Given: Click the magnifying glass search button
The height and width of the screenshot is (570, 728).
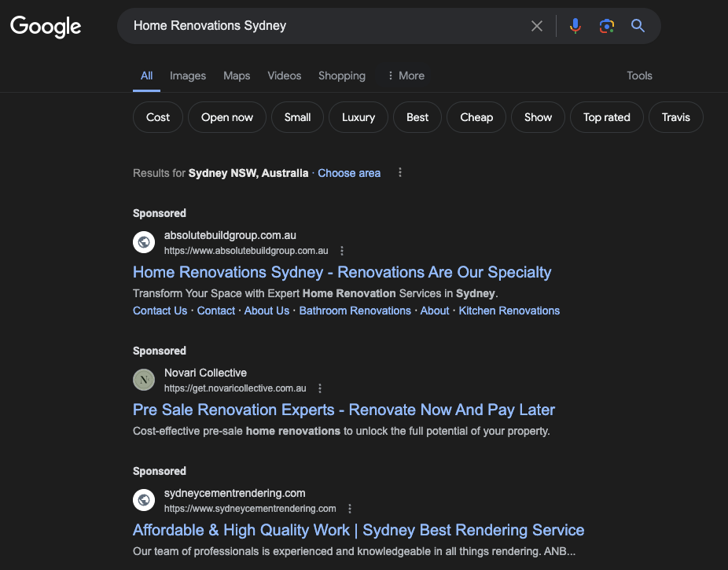Looking at the screenshot, I should pyautogui.click(x=638, y=26).
